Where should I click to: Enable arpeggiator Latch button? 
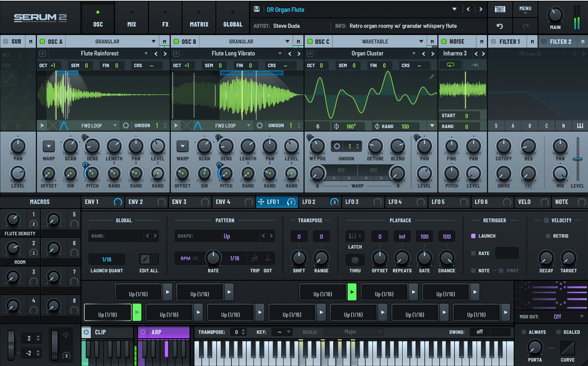(x=355, y=237)
